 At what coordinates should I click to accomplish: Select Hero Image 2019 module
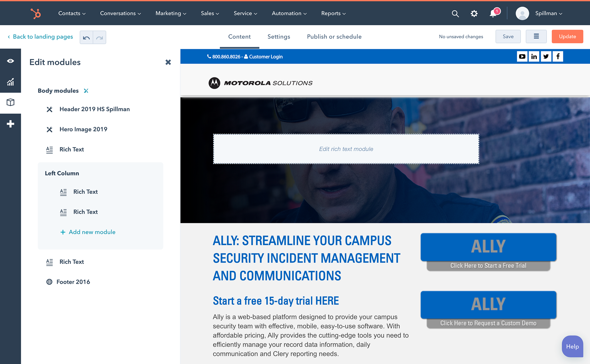[x=83, y=129]
